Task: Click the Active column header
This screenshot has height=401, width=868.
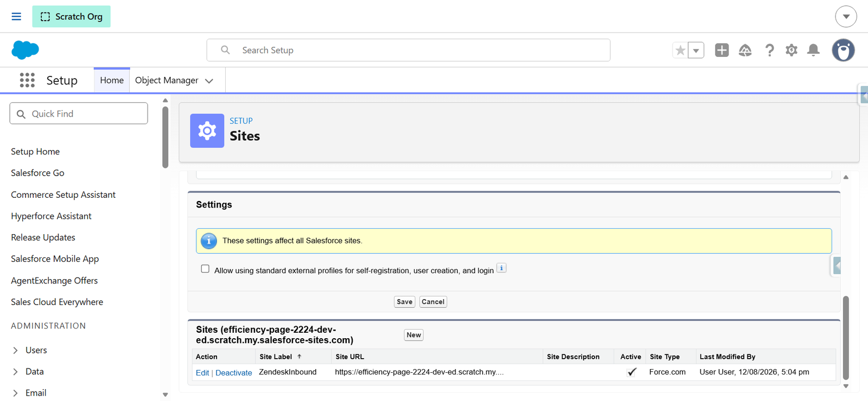Action: (630, 357)
